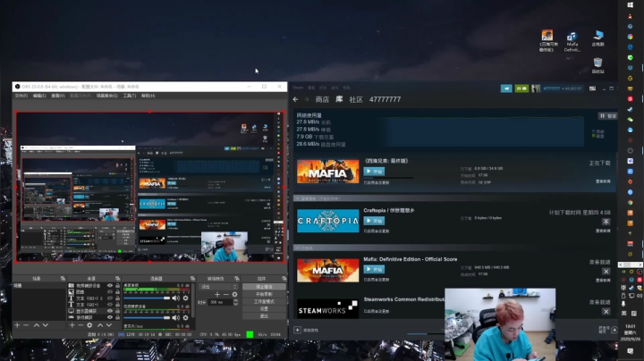The image size is (644, 361).
Task: Pop out the OBS scenes dock panel
Action: [63, 279]
